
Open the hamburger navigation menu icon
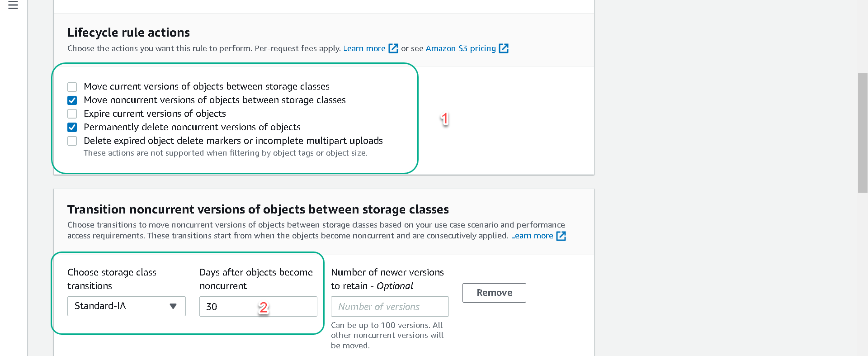pyautogui.click(x=13, y=5)
